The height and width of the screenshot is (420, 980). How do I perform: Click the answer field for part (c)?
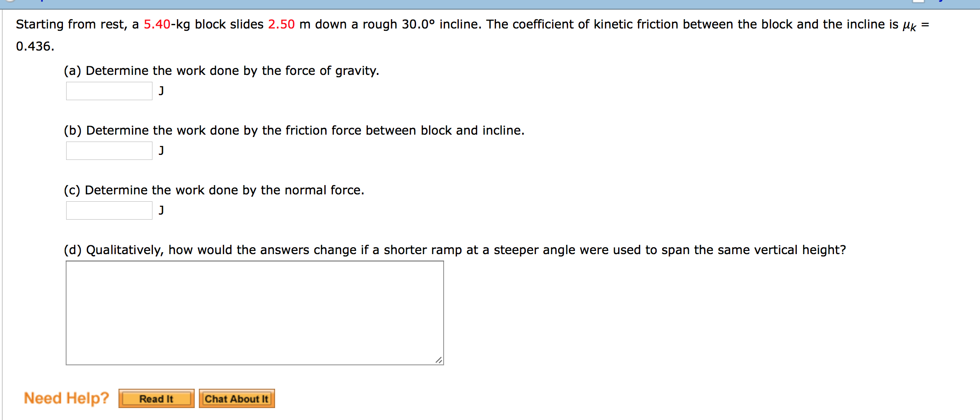pos(108,210)
